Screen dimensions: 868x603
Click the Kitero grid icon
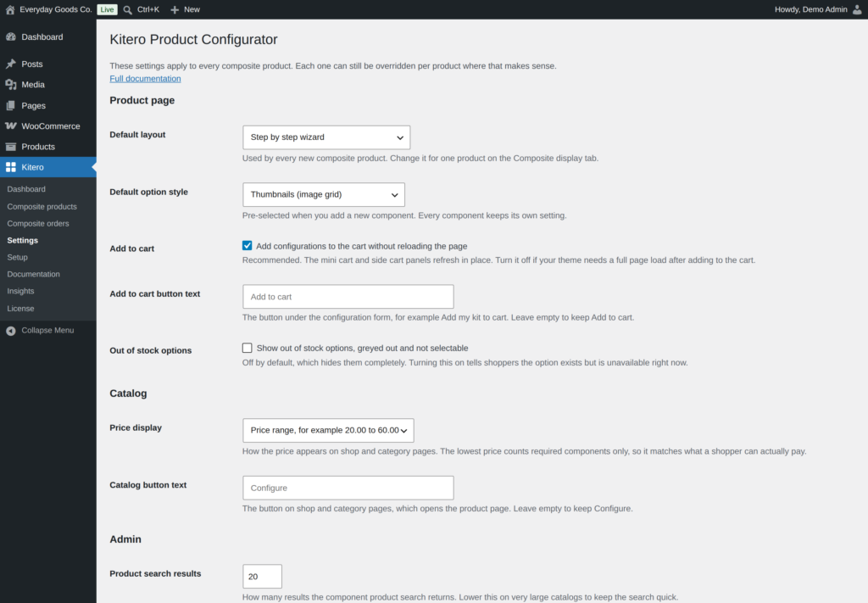[x=10, y=167]
